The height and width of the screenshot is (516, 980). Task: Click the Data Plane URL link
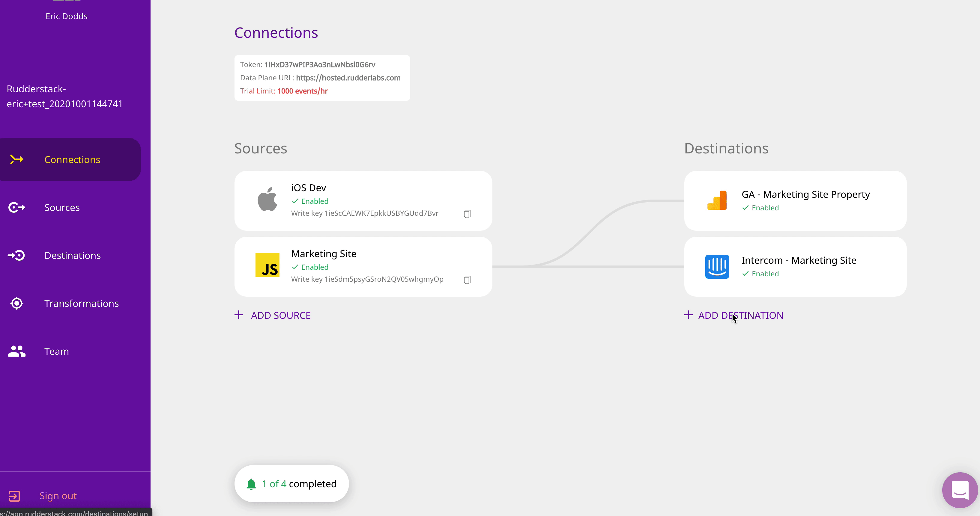coord(348,78)
